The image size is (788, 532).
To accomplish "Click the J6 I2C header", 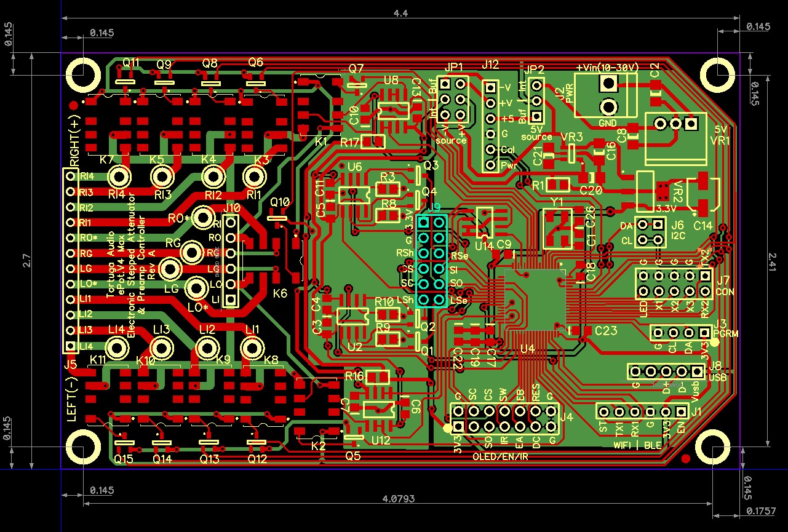I will tap(649, 232).
